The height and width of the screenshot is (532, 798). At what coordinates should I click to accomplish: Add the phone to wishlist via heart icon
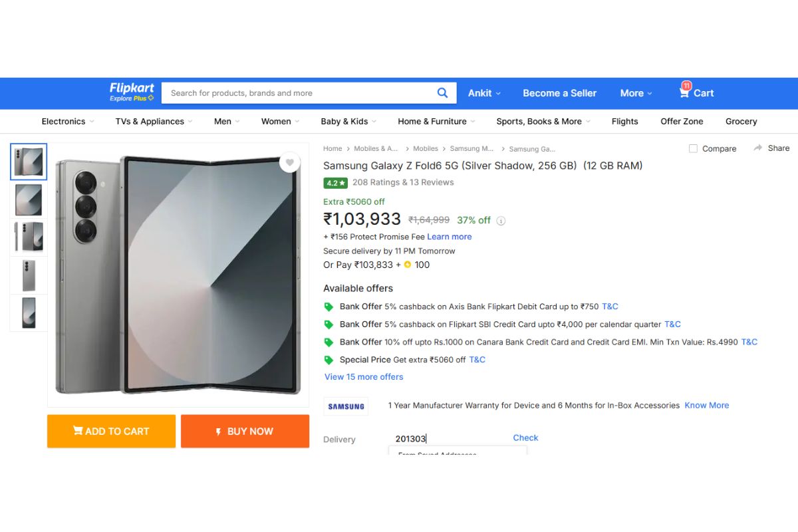click(290, 162)
